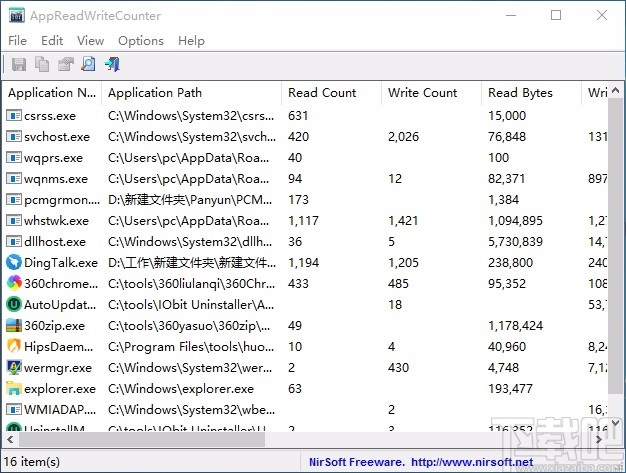Click the 360zip.exe name text
This screenshot has width=626, height=473.
pos(54,325)
